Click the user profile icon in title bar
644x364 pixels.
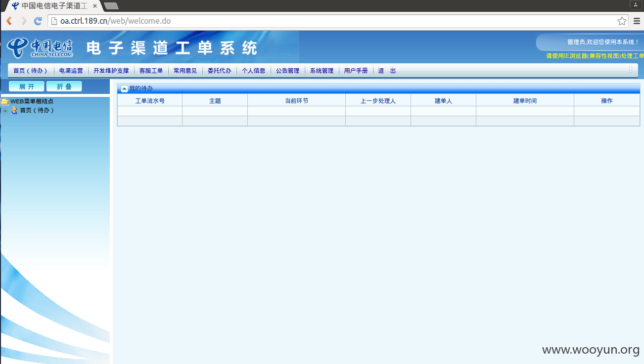[x=636, y=4]
